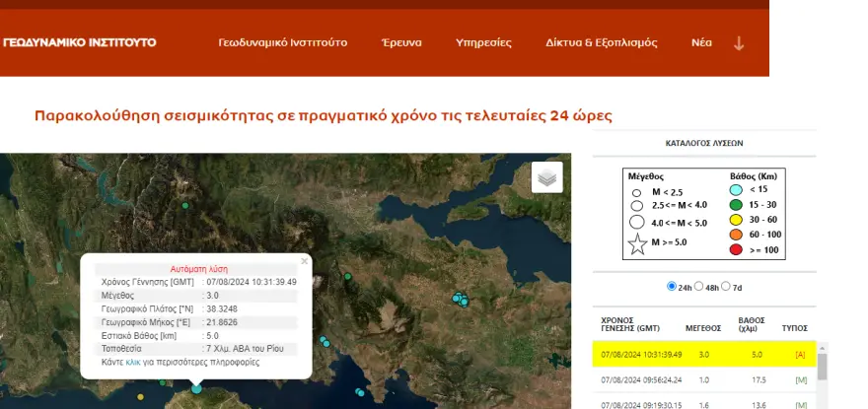Open the Έρευνα menu
Screen dimensions: 868x409
(x=401, y=42)
